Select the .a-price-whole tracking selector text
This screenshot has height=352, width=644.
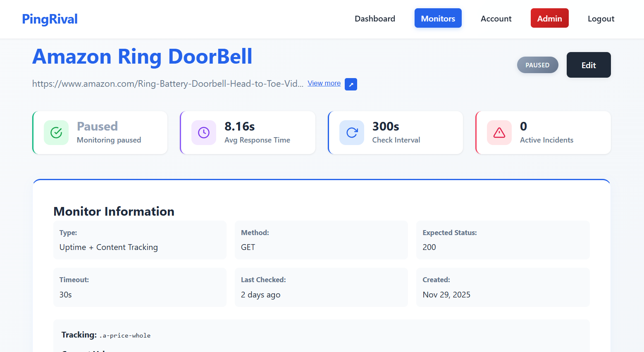pos(125,335)
